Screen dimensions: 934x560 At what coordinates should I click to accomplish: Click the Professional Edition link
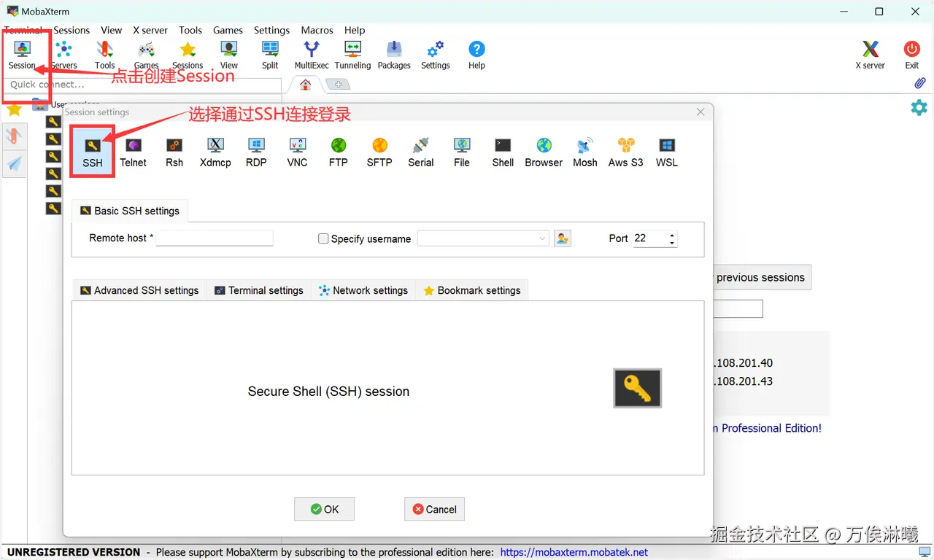(768, 428)
